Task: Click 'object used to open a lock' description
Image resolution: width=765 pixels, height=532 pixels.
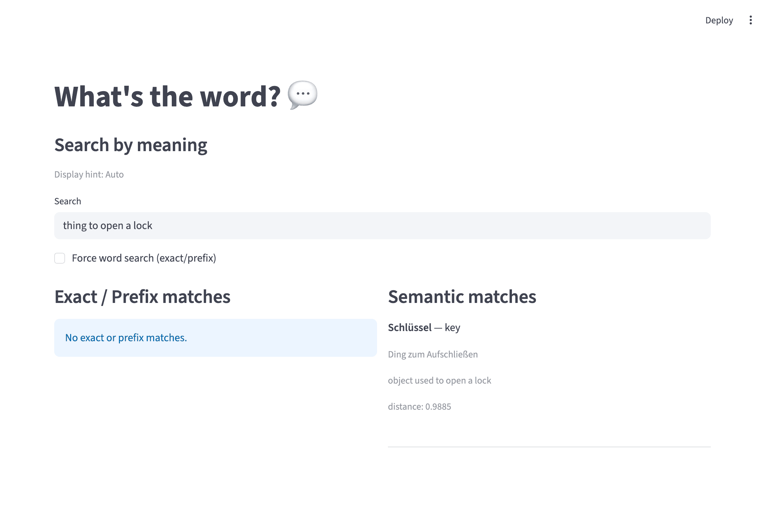Action: (x=440, y=380)
